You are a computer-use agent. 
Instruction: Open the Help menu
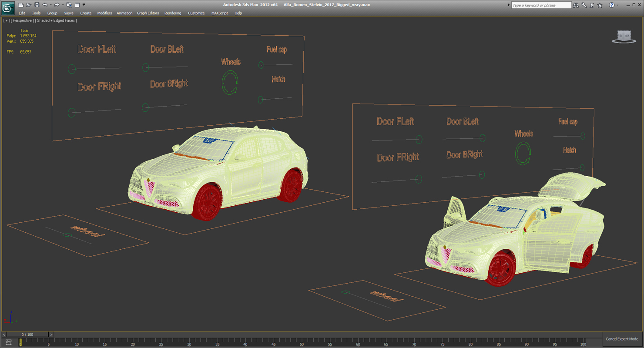click(238, 13)
